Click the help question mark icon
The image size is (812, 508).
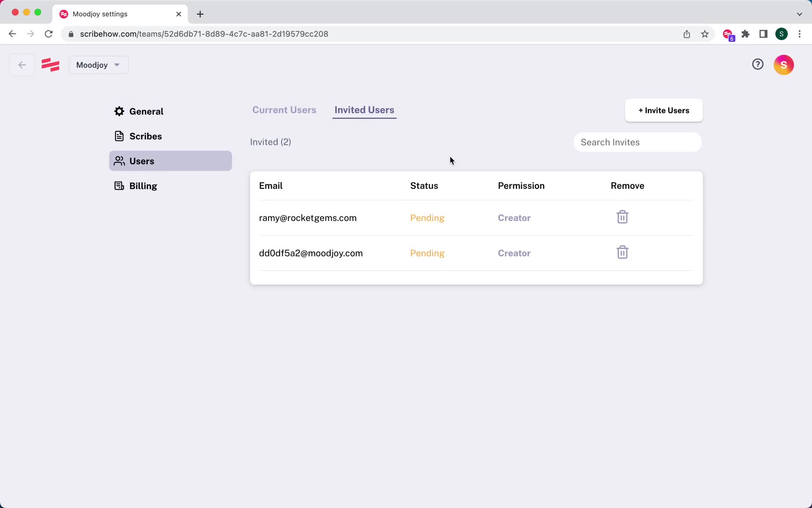pos(758,64)
